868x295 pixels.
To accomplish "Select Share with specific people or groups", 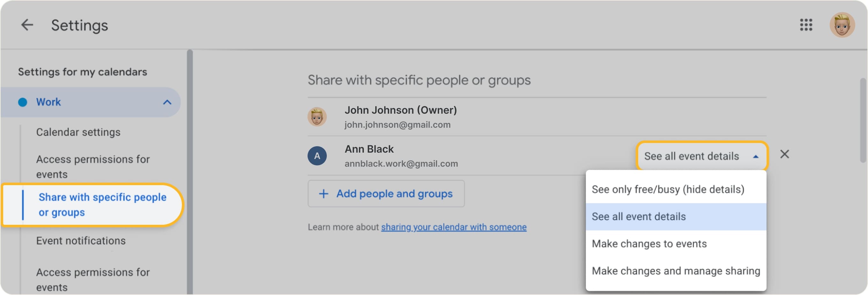I will pos(102,205).
